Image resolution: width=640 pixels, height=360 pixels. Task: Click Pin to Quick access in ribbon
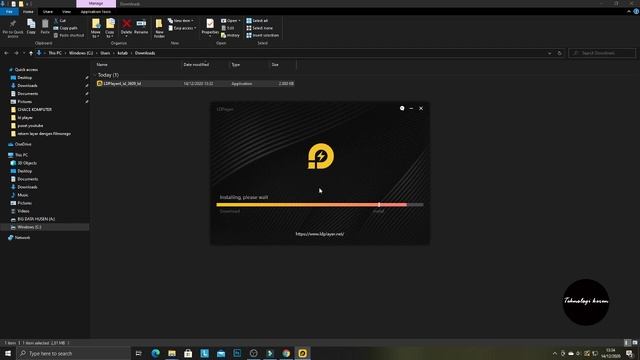coord(13,28)
